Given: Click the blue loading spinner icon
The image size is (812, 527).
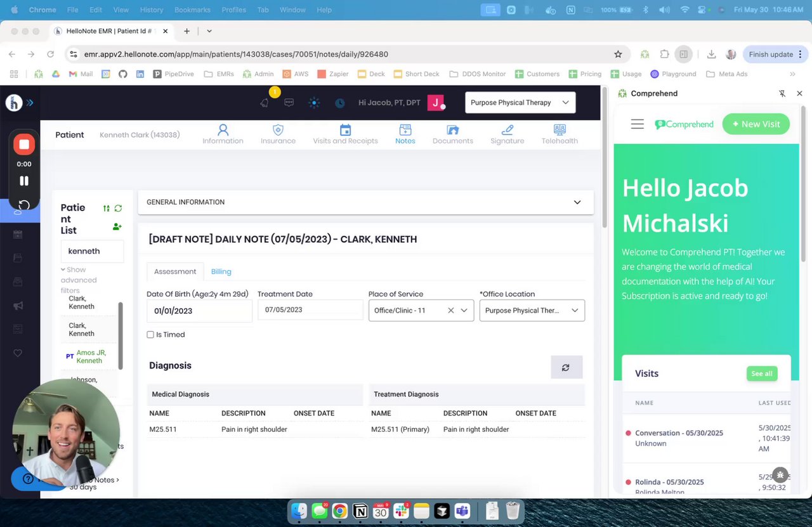Looking at the screenshot, I should coord(314,103).
